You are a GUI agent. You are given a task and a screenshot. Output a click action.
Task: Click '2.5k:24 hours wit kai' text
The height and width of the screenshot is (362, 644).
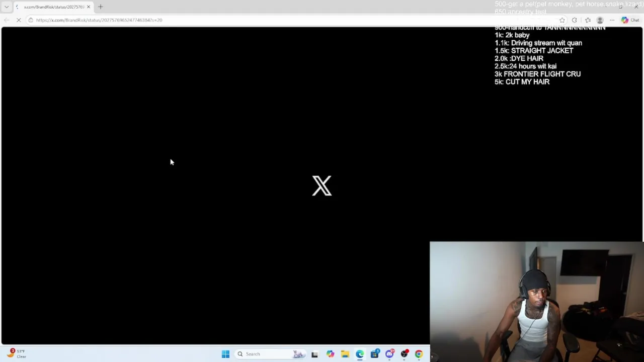click(x=525, y=66)
